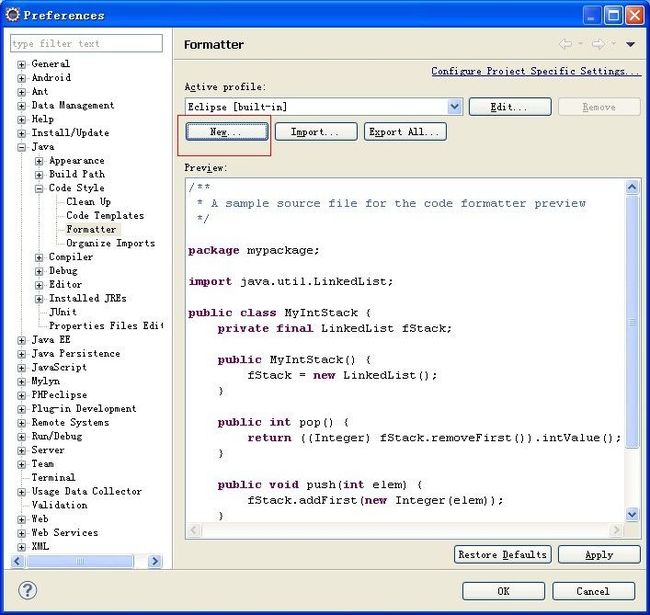Collapse the Code Style node

coord(39,189)
